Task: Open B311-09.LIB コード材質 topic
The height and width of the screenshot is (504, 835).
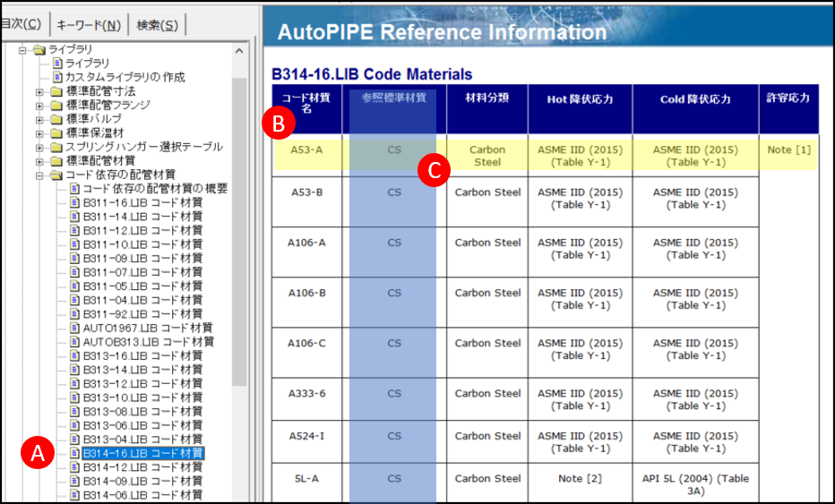Action: click(x=142, y=258)
